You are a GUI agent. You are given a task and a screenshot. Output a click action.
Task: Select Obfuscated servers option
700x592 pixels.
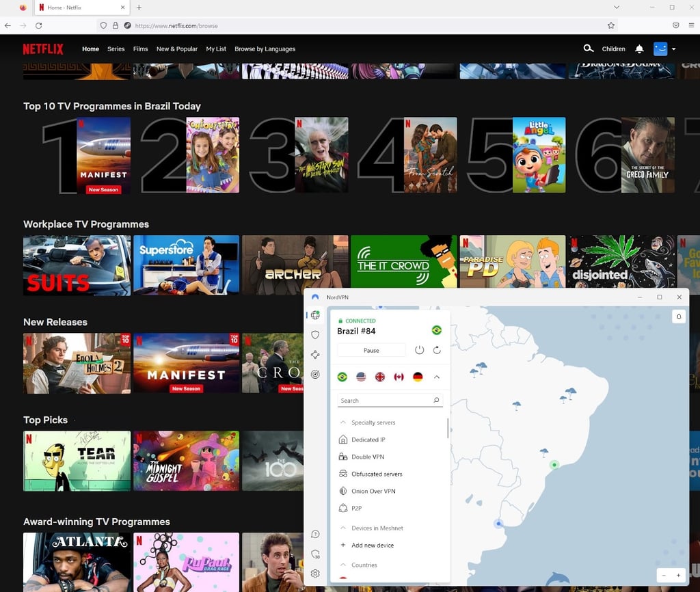pos(371,474)
